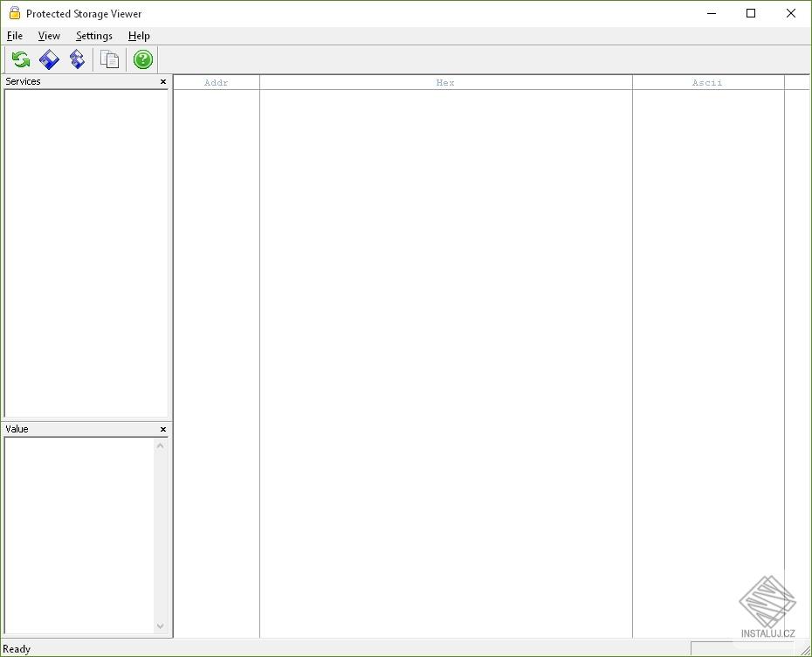Open the Settings menu
The width and height of the screenshot is (812, 657).
(93, 36)
